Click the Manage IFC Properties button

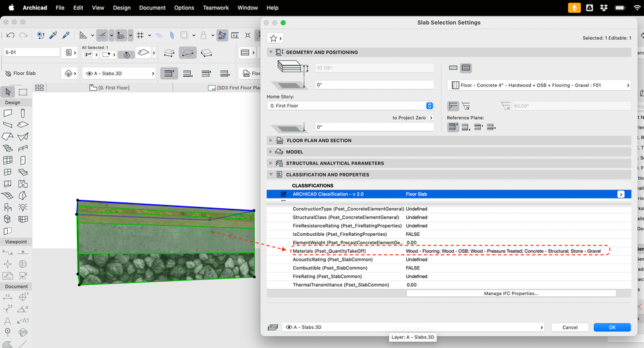click(x=511, y=293)
